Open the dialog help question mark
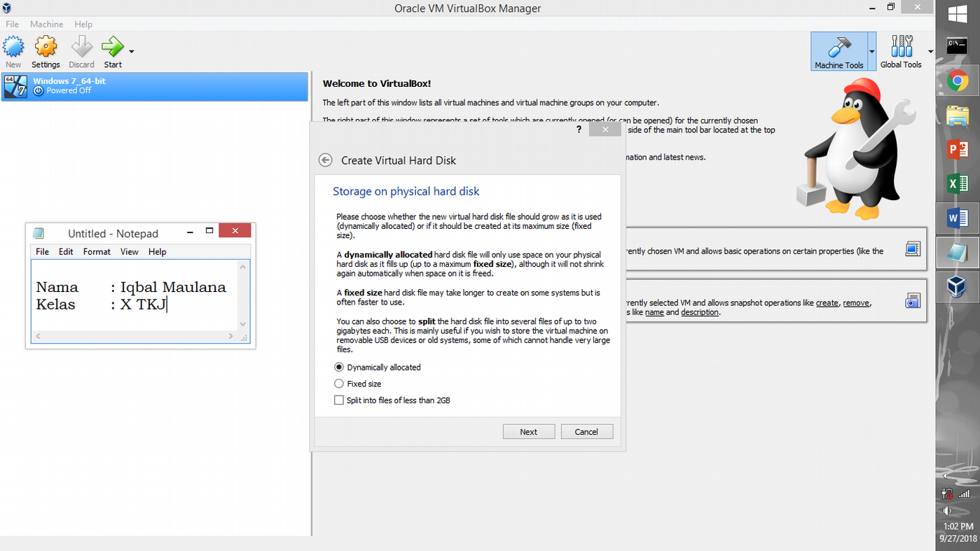The height and width of the screenshot is (551, 980). click(x=579, y=129)
